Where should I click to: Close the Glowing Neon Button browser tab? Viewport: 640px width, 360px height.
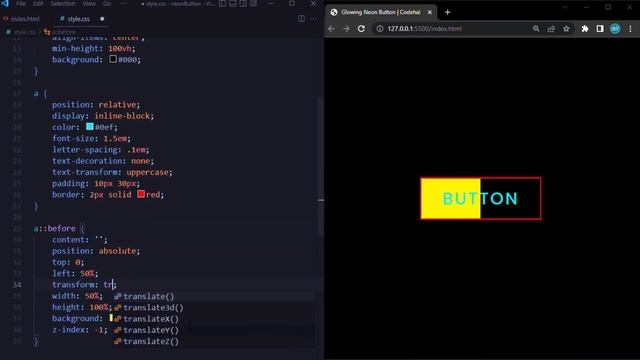429,12
